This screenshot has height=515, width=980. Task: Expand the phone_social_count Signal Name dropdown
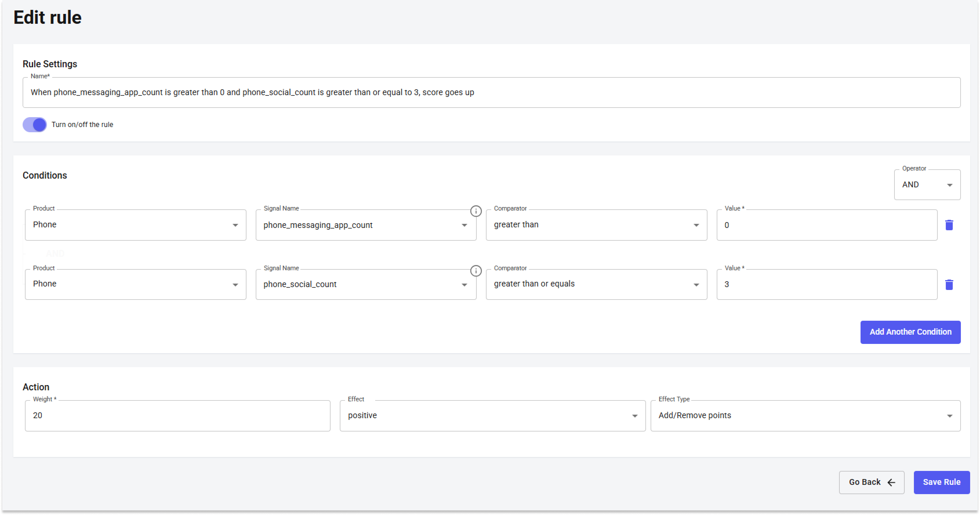[x=365, y=284]
